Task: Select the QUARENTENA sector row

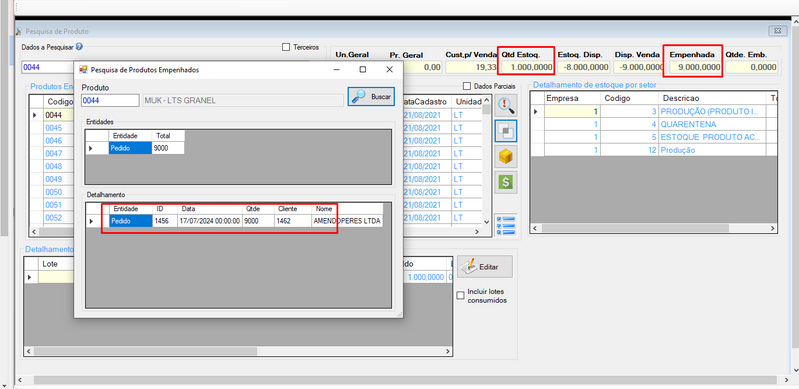Action: coord(655,124)
